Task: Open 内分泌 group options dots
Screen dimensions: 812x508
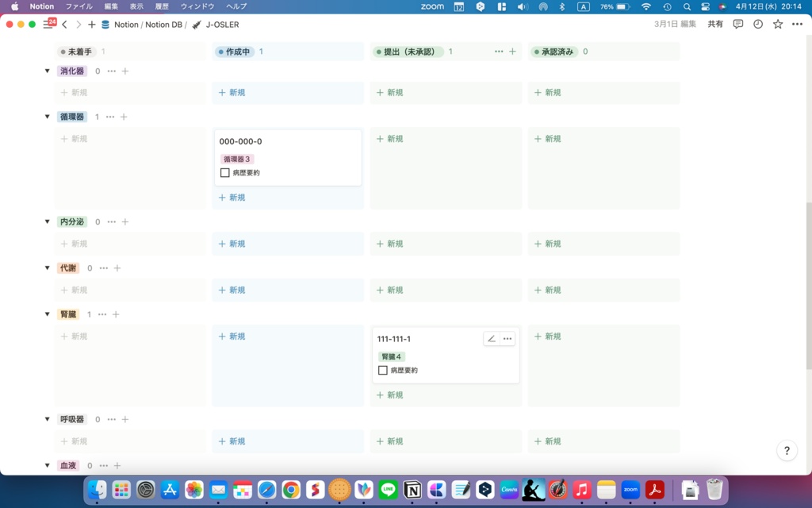Action: 111,222
